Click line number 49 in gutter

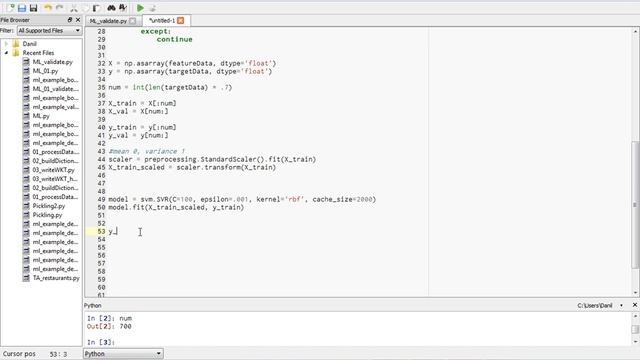pyautogui.click(x=101, y=200)
